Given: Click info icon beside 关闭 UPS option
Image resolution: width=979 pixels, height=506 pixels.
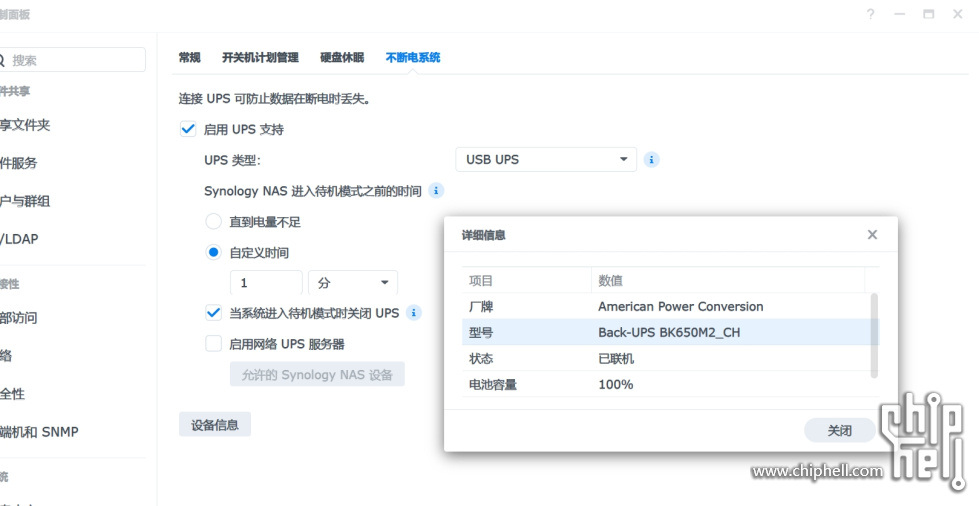Looking at the screenshot, I should pyautogui.click(x=413, y=313).
